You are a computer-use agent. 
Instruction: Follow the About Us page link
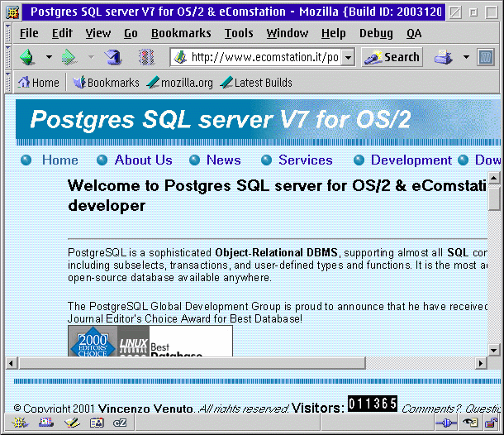coord(144,160)
